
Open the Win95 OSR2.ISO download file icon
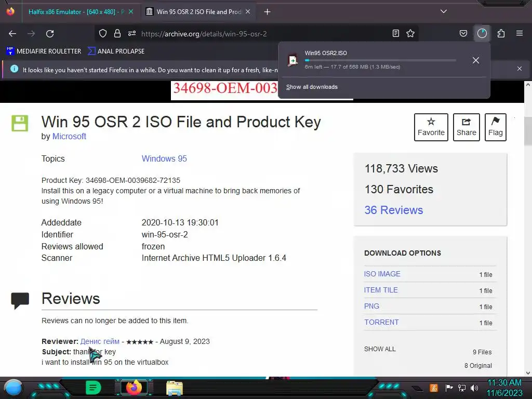[292, 60]
